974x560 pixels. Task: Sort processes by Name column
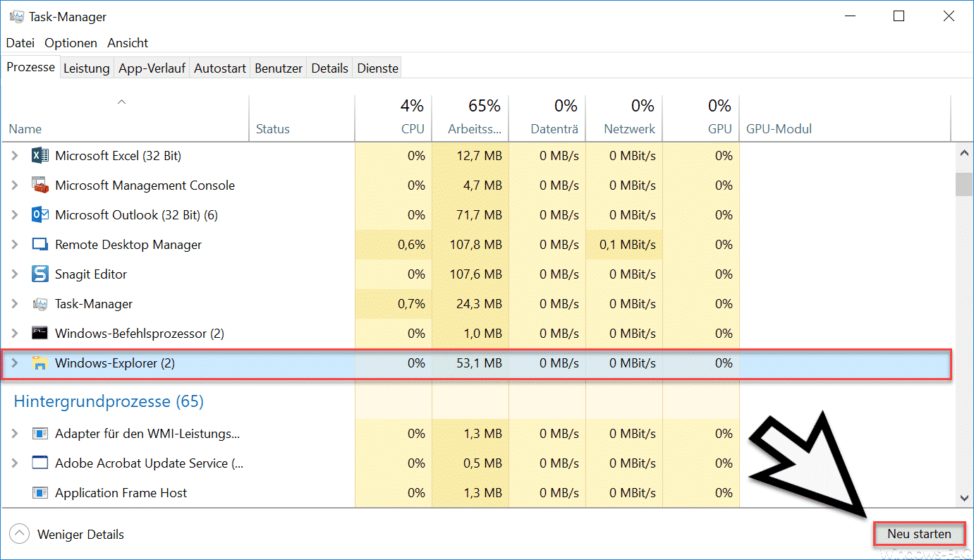click(x=125, y=117)
